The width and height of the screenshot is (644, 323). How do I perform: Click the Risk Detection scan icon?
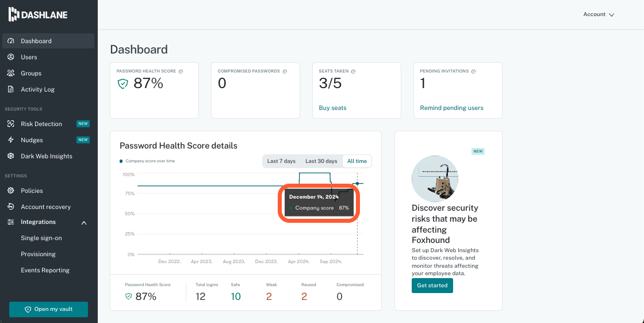[x=11, y=124]
